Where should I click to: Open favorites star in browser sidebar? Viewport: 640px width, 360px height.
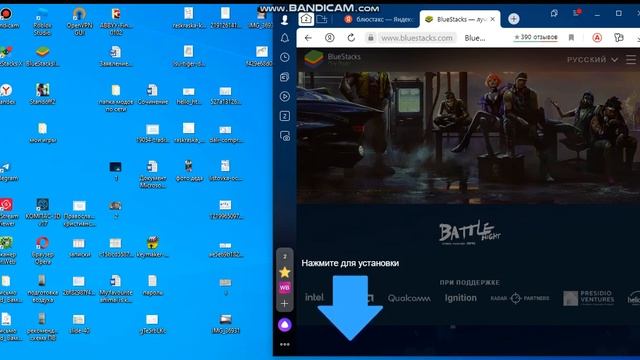284,272
